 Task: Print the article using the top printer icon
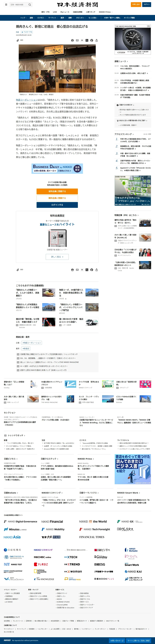click(72, 40)
